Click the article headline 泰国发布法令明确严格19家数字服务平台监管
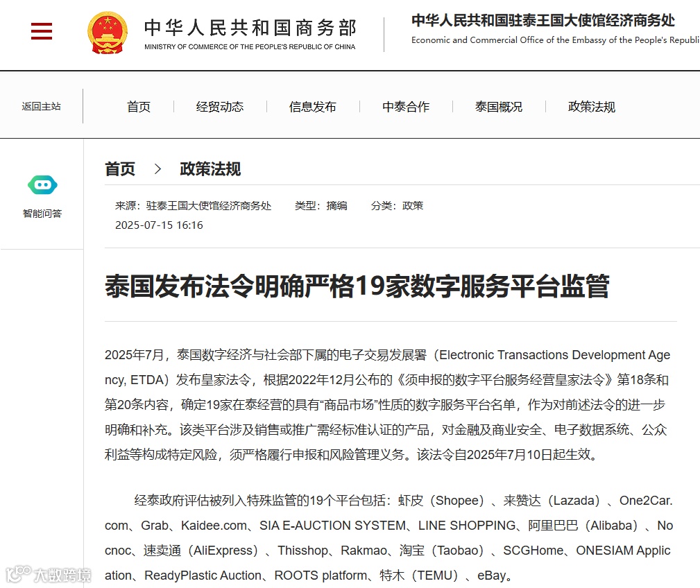700x588 pixels. [x=357, y=286]
